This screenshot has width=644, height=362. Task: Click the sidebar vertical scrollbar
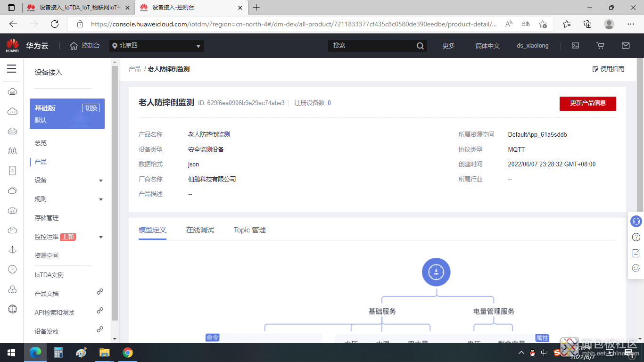tap(115, 193)
